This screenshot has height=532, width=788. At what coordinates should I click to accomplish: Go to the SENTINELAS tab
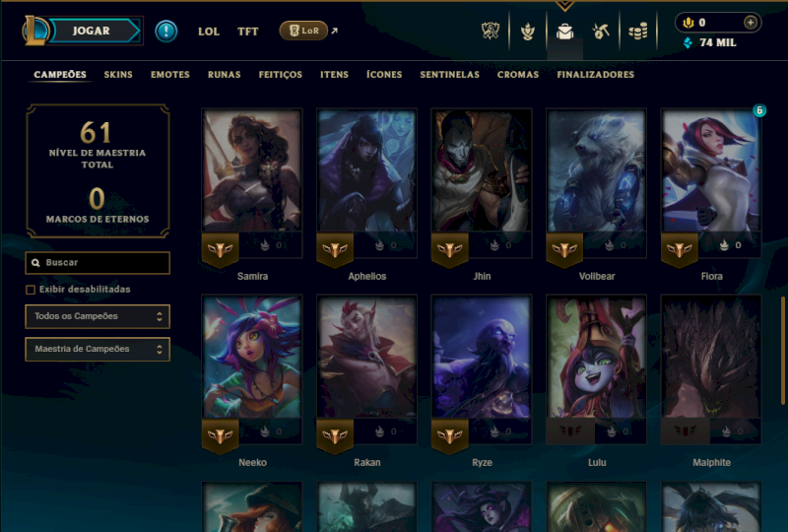(450, 75)
